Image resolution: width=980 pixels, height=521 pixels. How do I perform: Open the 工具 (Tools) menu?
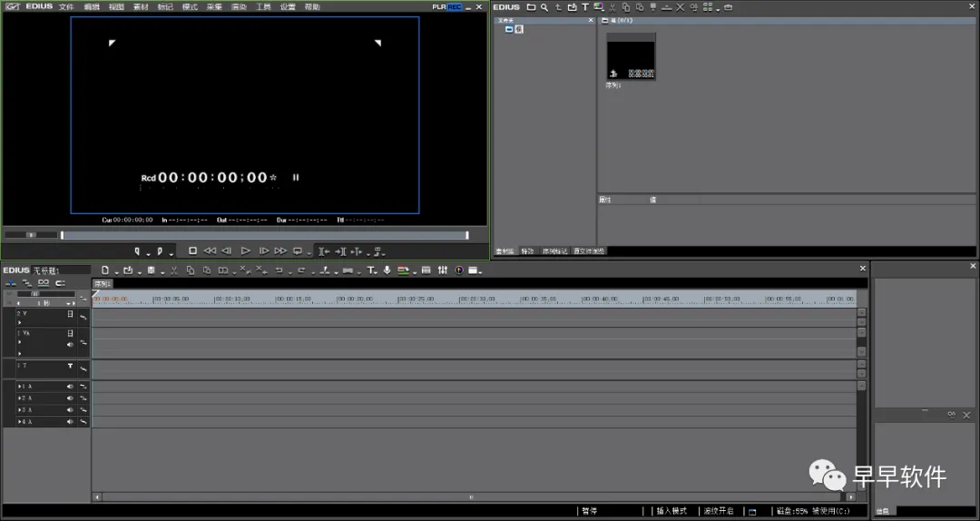coord(263,7)
